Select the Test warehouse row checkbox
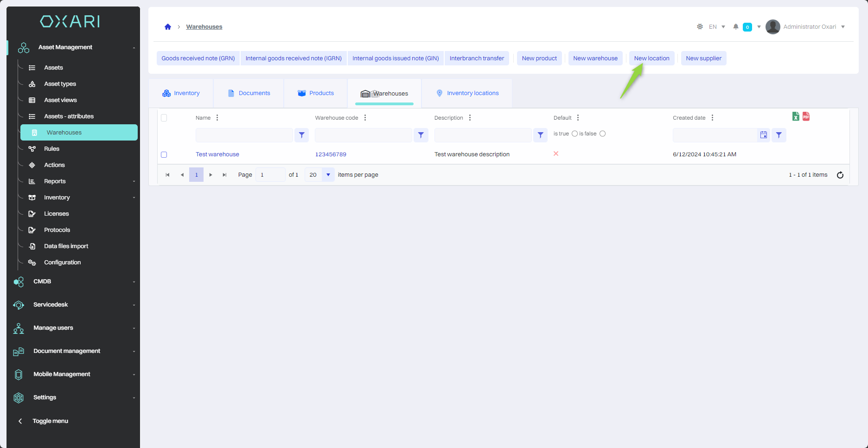This screenshot has width=868, height=448. point(164,154)
